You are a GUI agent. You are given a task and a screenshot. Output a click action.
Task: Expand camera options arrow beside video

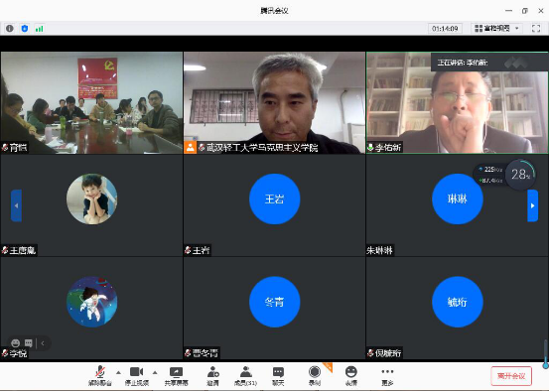pyautogui.click(x=155, y=372)
